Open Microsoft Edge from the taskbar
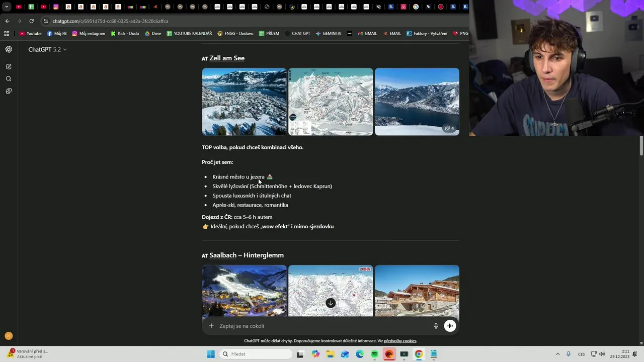644x362 pixels. pyautogui.click(x=360, y=354)
